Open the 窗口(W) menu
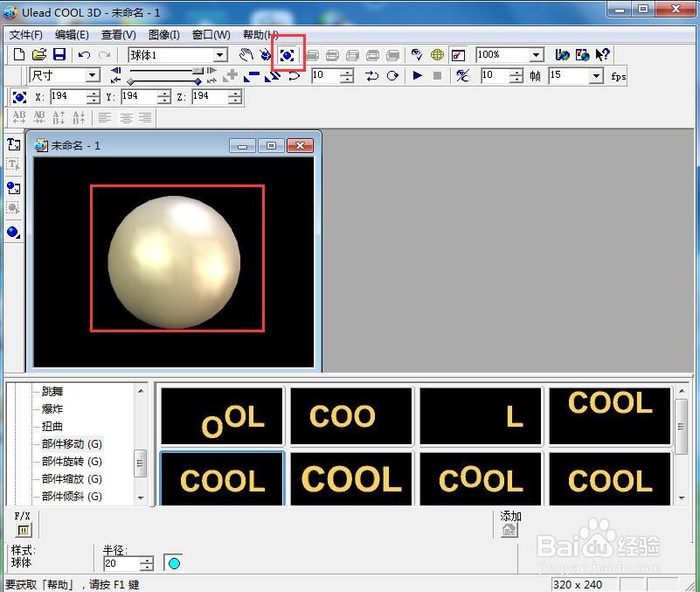The height and width of the screenshot is (592, 700). (211, 35)
